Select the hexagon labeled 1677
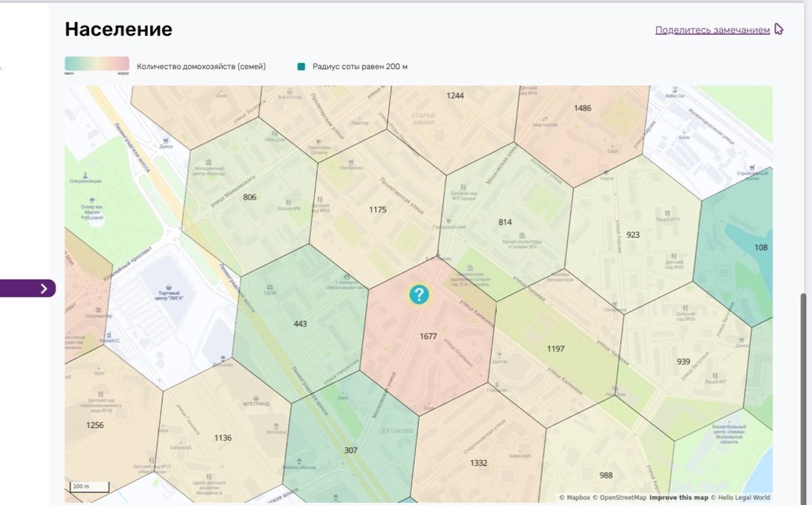This screenshot has width=812, height=505. pyautogui.click(x=428, y=336)
